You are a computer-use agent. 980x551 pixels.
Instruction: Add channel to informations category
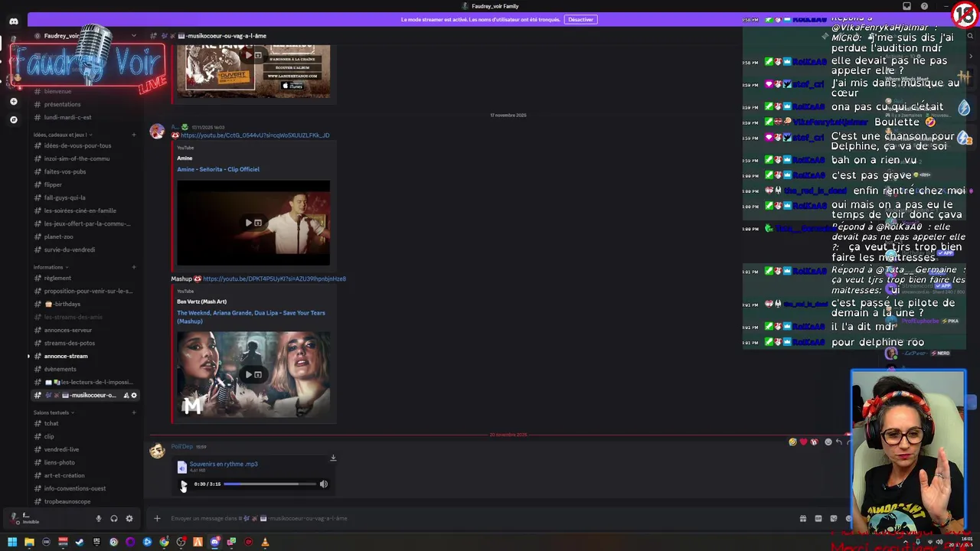click(134, 267)
